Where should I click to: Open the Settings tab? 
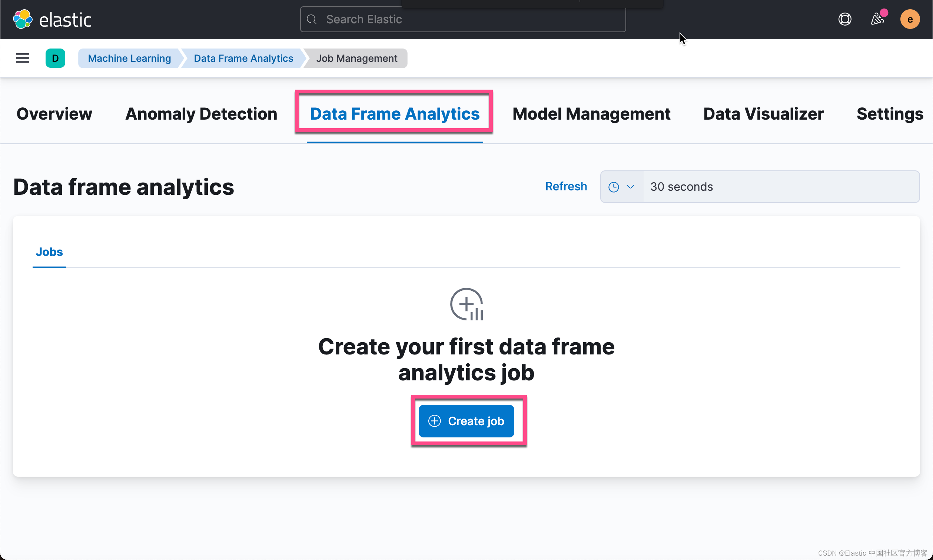click(890, 114)
